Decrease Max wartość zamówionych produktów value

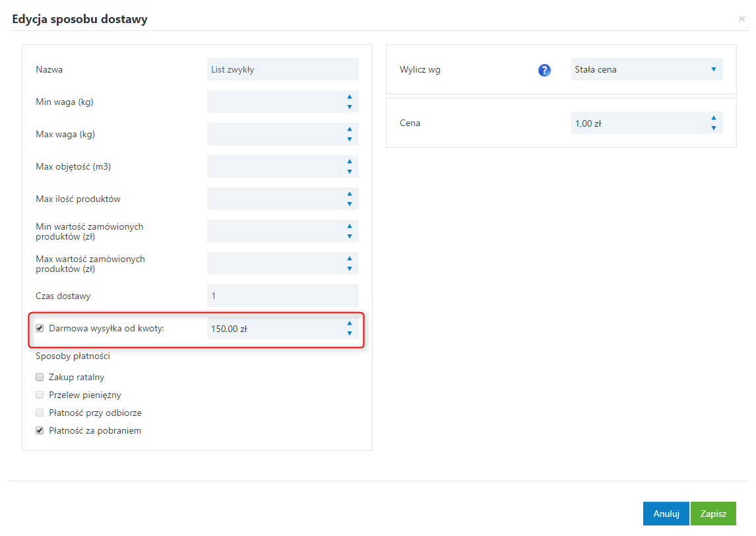[x=350, y=269]
